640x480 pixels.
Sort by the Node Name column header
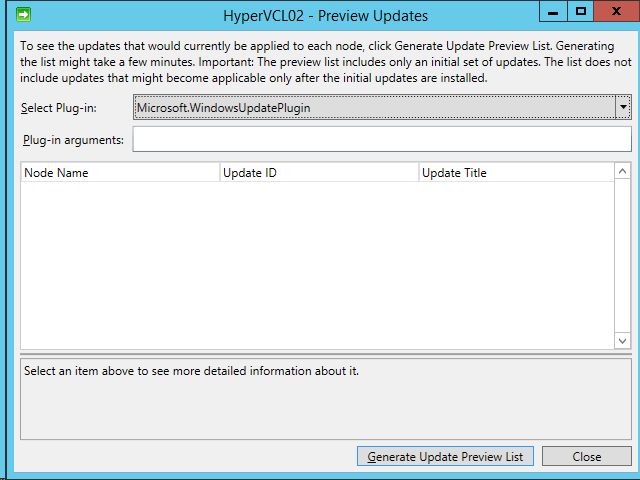tap(120, 173)
